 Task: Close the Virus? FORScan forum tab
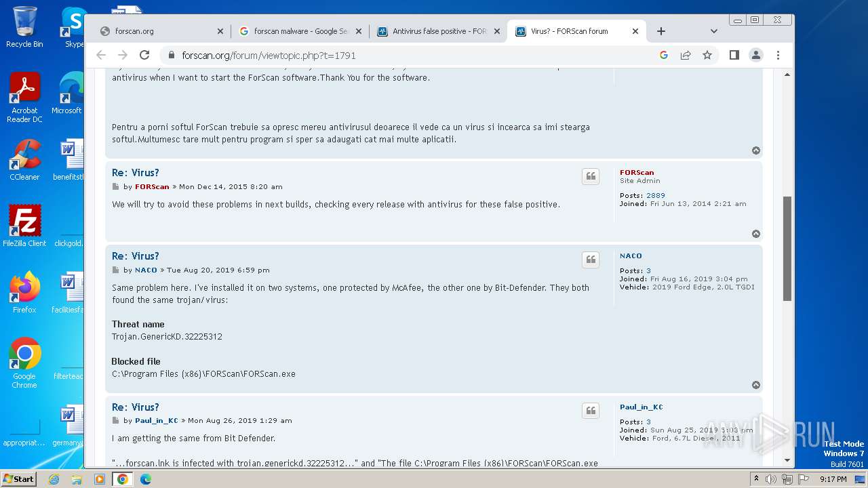point(635,31)
